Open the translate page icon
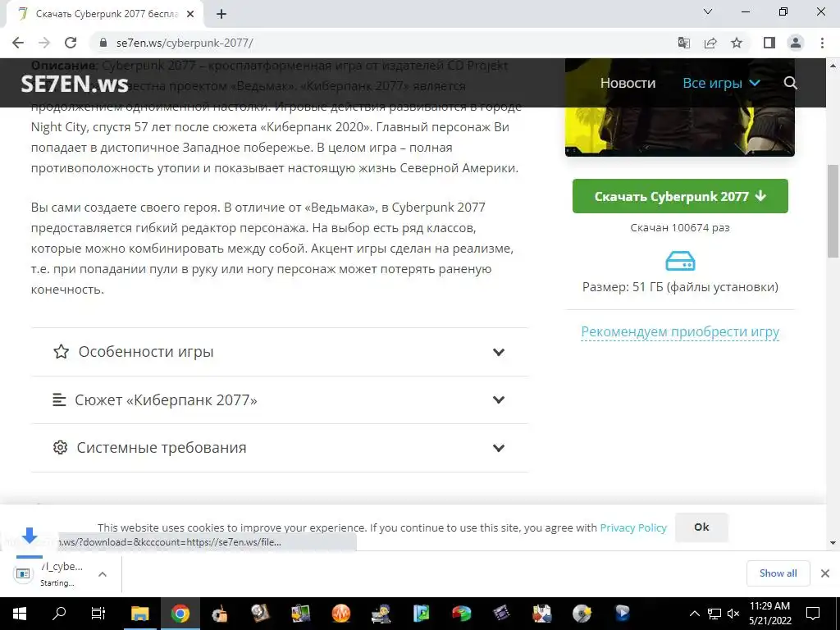This screenshot has width=840, height=630. click(x=683, y=43)
